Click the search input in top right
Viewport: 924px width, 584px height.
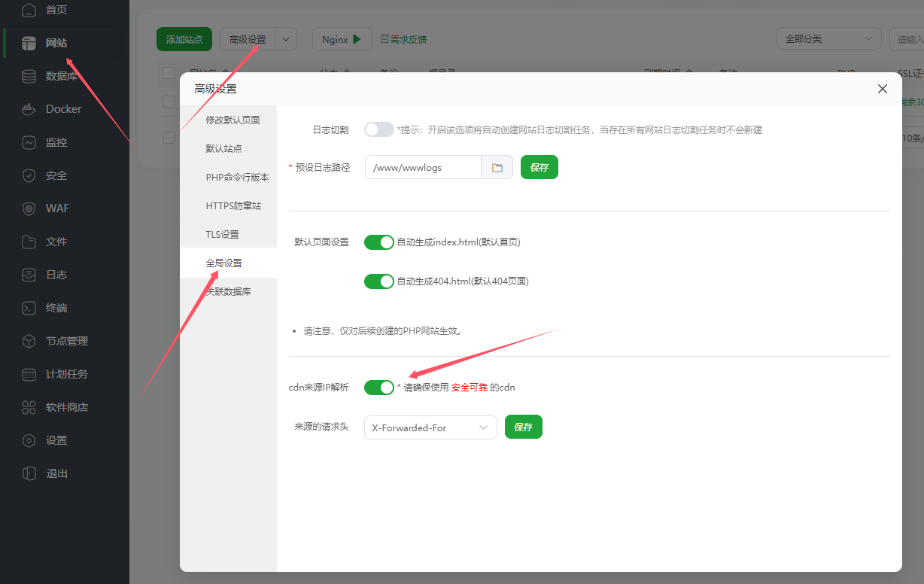(x=907, y=39)
